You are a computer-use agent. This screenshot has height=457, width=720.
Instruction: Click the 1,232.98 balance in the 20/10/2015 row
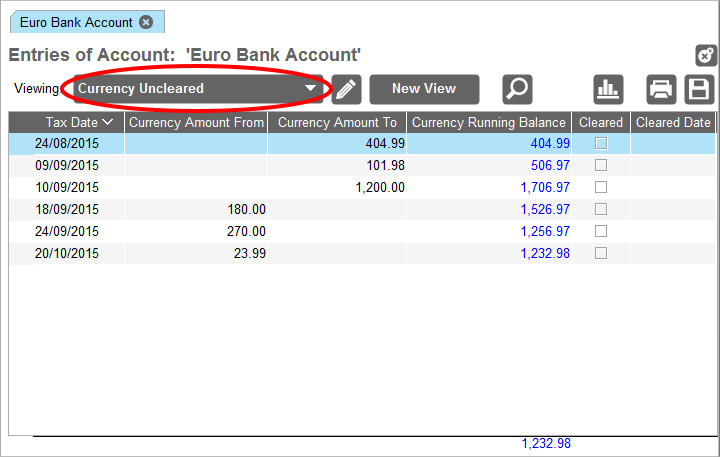tap(545, 254)
